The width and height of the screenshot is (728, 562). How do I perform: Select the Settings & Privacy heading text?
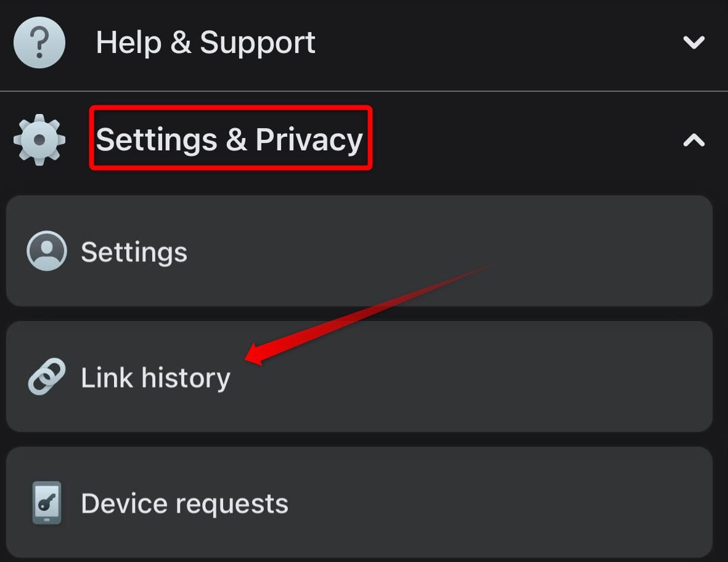coord(229,139)
